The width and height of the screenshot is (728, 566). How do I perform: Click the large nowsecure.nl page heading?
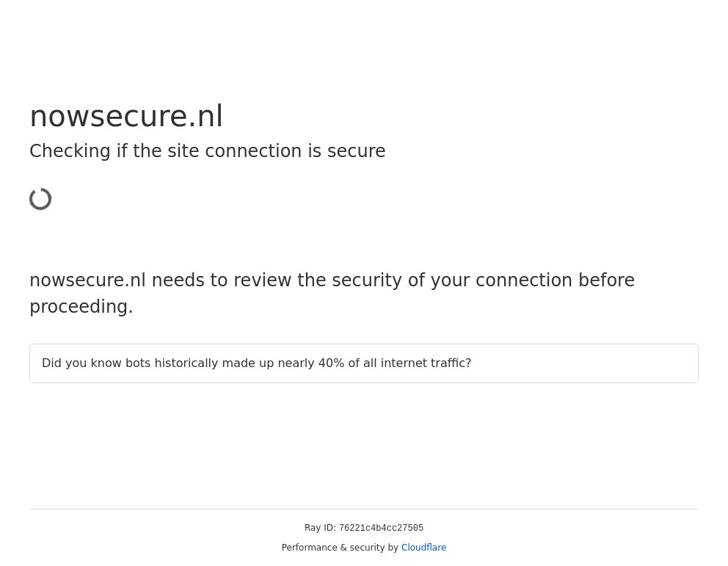pyautogui.click(x=126, y=117)
